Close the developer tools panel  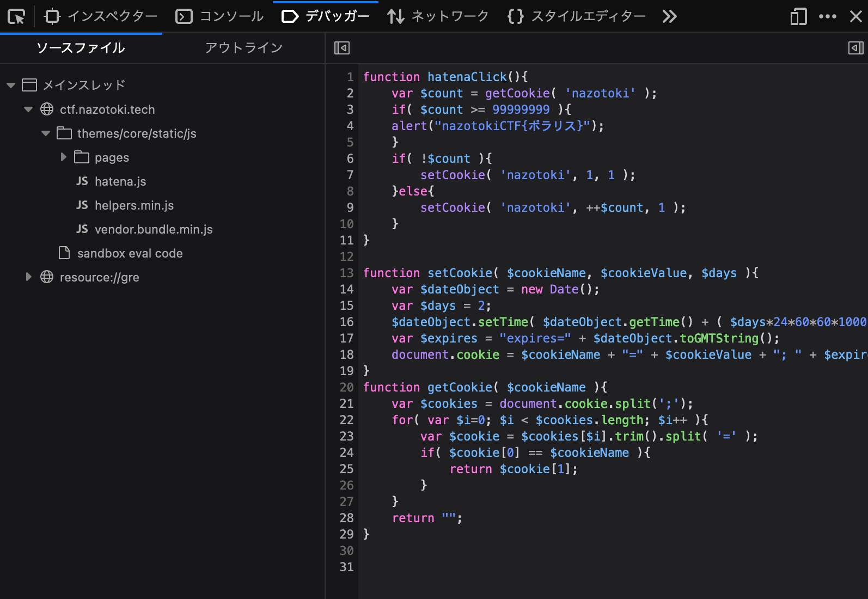pos(855,17)
